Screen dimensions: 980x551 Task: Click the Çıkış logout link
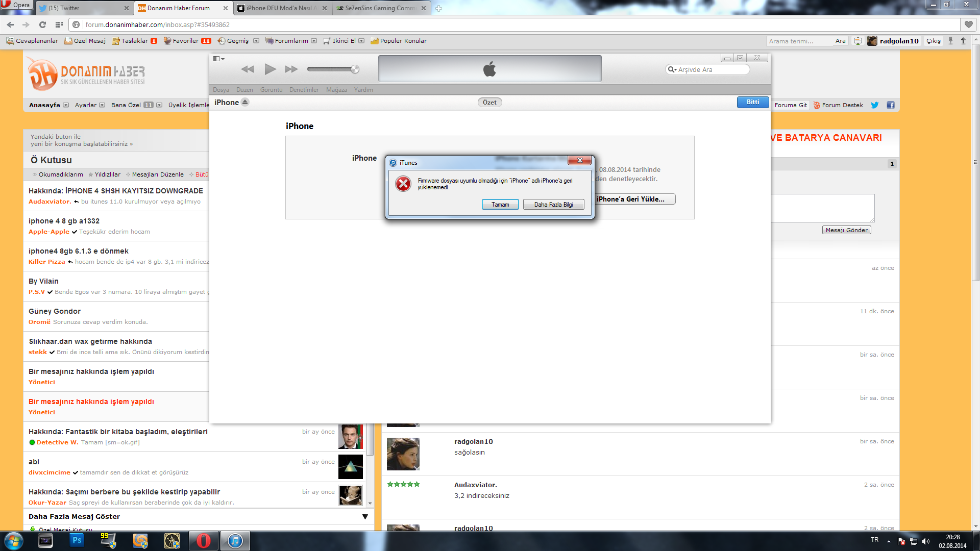pos(934,41)
